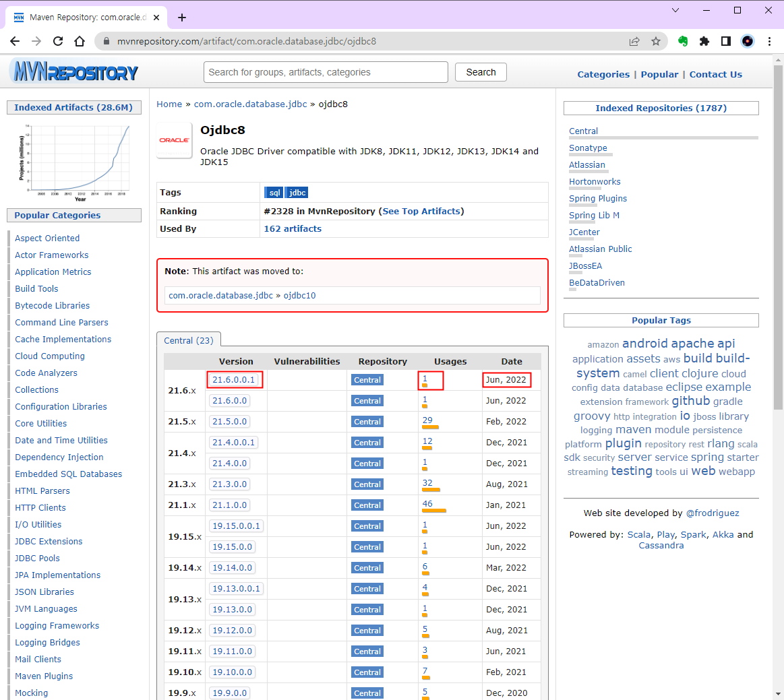
Task: Open a new tab with plus icon
Action: coord(182,18)
